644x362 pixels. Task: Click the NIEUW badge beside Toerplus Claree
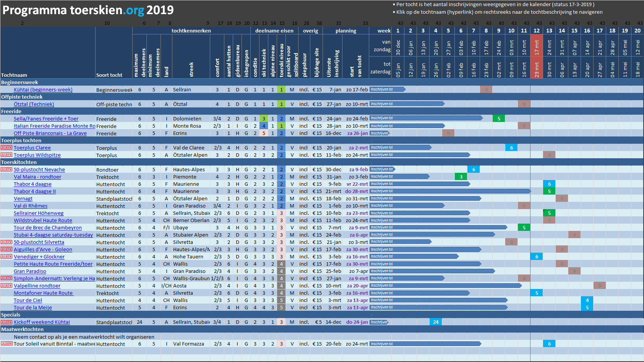tap(6, 148)
